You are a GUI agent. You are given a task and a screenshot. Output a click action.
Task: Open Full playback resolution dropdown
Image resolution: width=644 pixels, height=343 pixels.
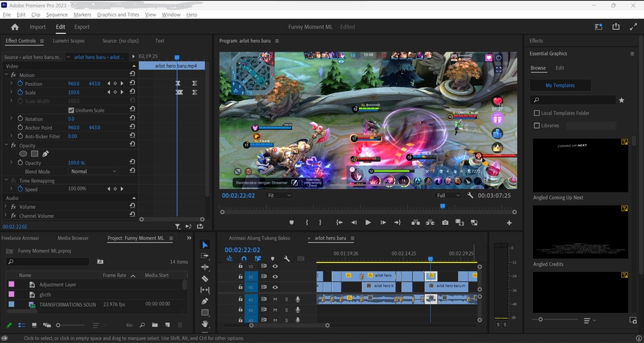[448, 196]
